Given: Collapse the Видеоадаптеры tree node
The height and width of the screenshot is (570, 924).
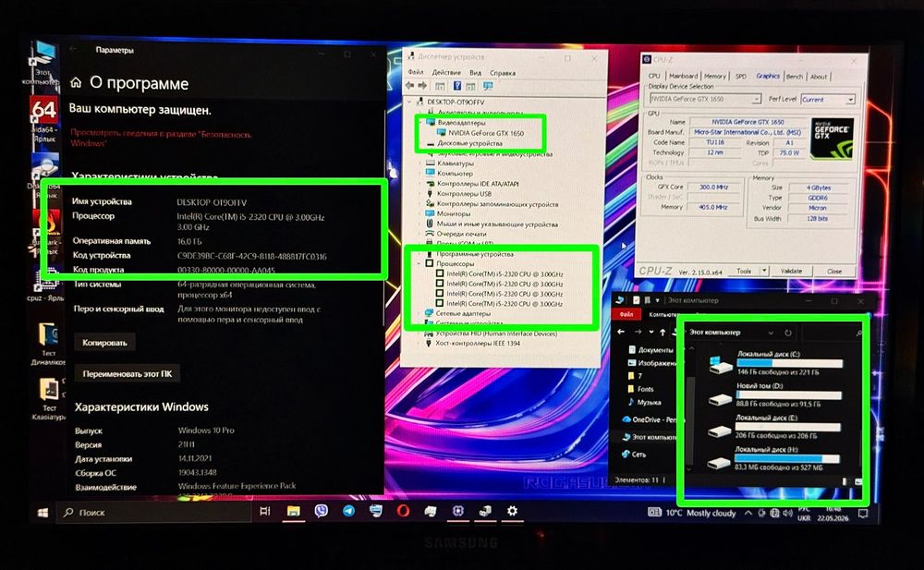Looking at the screenshot, I should 420,123.
